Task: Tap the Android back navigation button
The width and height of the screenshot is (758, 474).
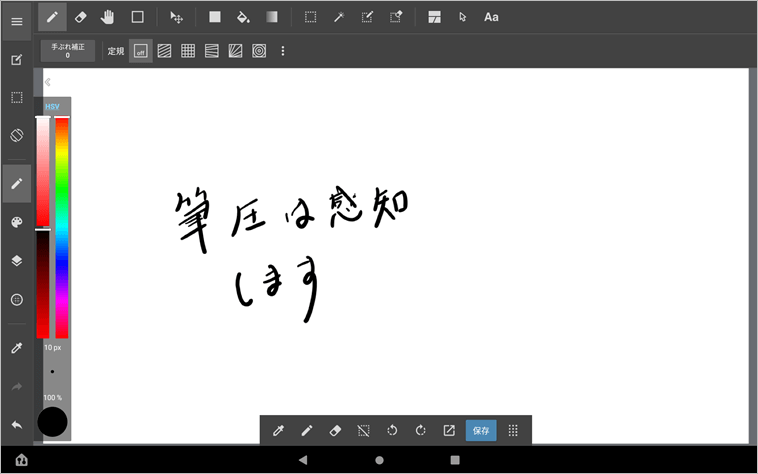Action: [303, 460]
